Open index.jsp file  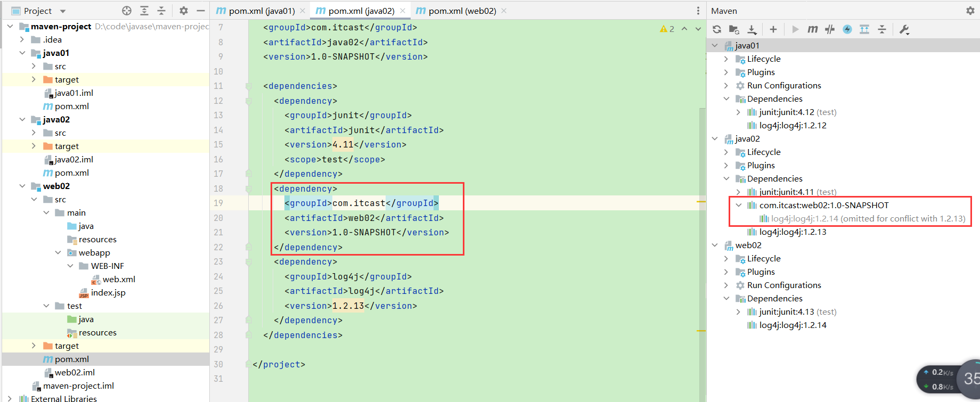[x=102, y=292]
